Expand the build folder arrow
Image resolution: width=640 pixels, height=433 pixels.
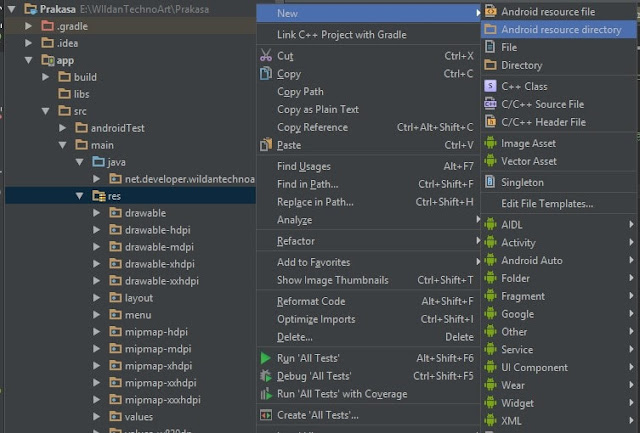[x=46, y=77]
